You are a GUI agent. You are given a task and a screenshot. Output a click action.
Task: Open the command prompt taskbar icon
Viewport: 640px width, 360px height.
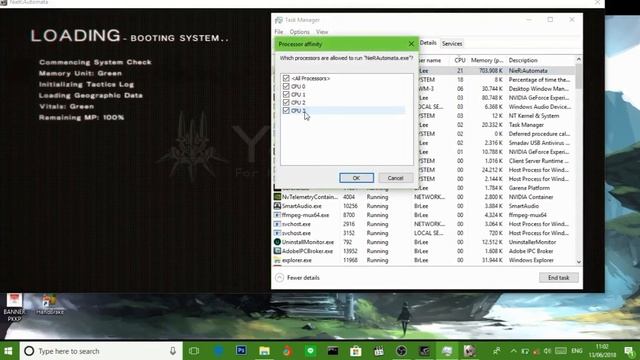(x=333, y=351)
